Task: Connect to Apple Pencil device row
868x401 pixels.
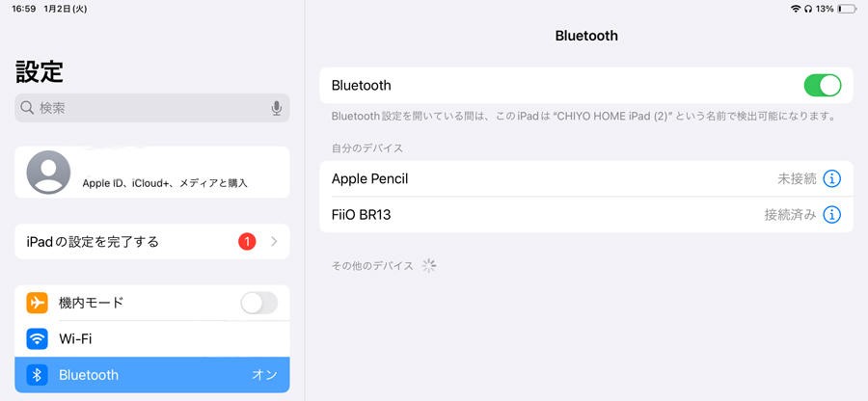Action: tap(586, 178)
